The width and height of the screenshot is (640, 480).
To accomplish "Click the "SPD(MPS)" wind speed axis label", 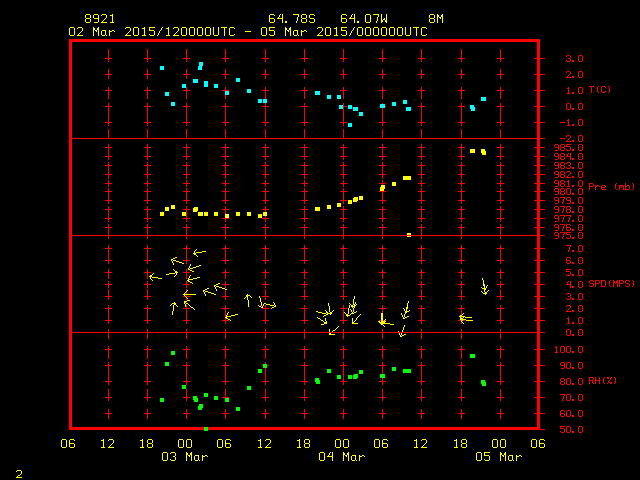I will coord(611,283).
